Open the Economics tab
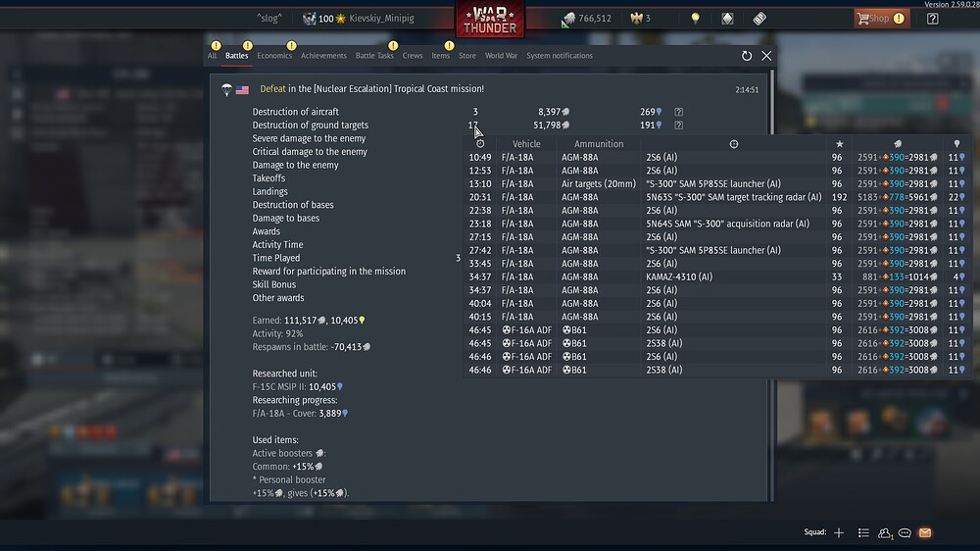Screen dimensions: 980x551 (x=274, y=56)
